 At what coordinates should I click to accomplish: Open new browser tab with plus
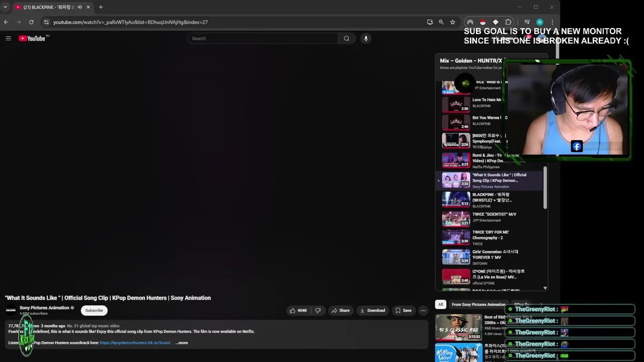[x=101, y=7]
